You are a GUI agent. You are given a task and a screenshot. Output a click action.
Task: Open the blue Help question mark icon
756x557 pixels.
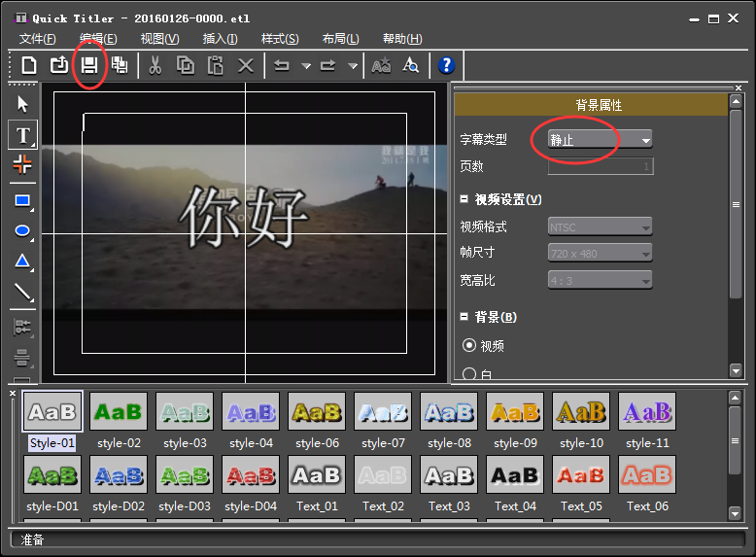pyautogui.click(x=446, y=65)
